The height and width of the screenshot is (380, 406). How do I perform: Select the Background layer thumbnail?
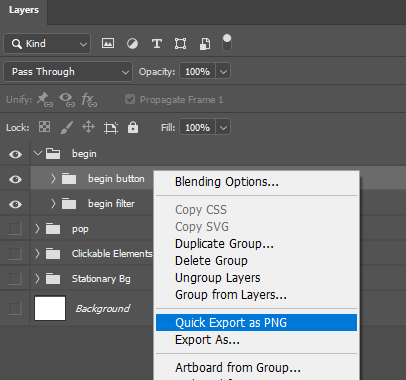pyautogui.click(x=50, y=308)
